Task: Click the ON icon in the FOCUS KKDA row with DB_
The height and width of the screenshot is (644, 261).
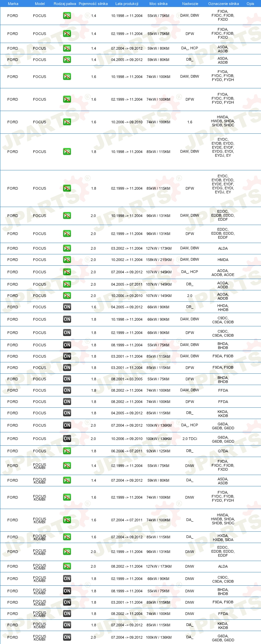Action: click(x=67, y=413)
